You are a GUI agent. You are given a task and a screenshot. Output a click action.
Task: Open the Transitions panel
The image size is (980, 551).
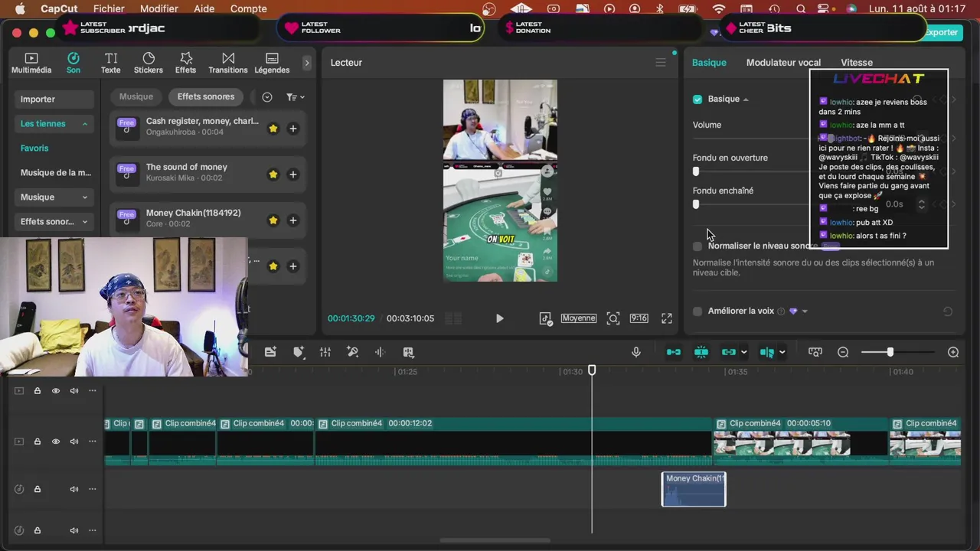228,63
